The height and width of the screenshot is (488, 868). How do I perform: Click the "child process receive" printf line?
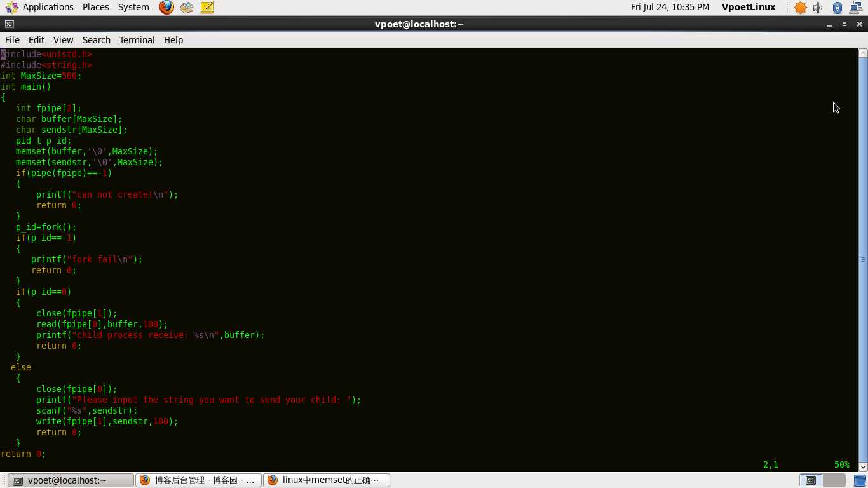(x=151, y=335)
